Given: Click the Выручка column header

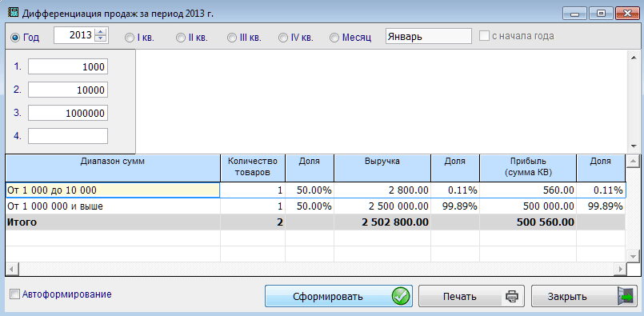Looking at the screenshot, I should coord(382,168).
